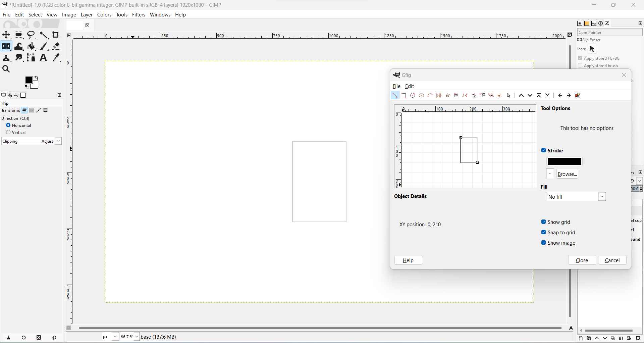644x343 pixels.
Task: Toggle the Snap to grid checkbox
Action: click(544, 233)
